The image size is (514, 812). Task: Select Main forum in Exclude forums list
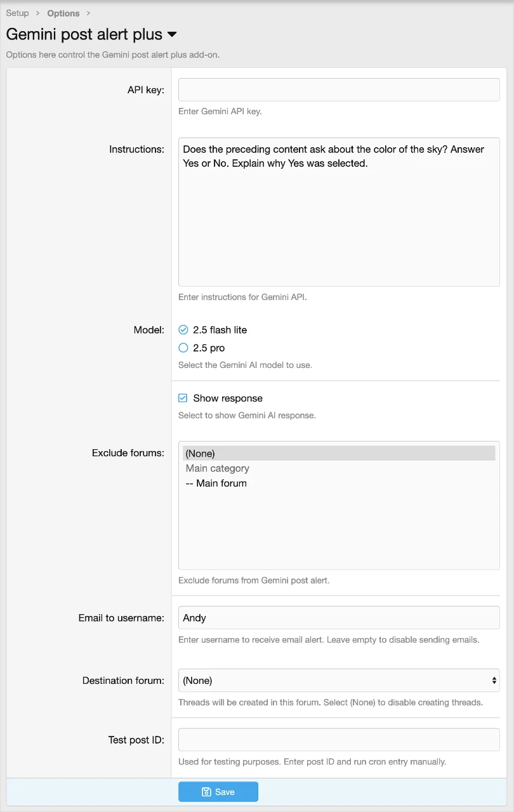[x=216, y=483]
